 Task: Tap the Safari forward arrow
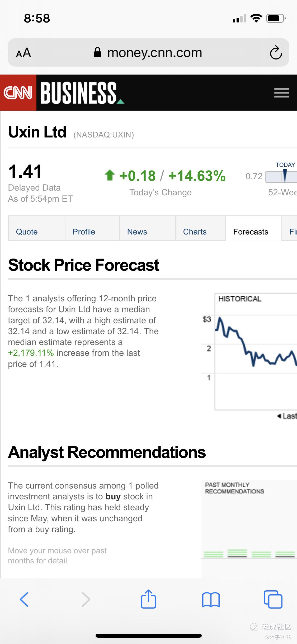(86, 599)
